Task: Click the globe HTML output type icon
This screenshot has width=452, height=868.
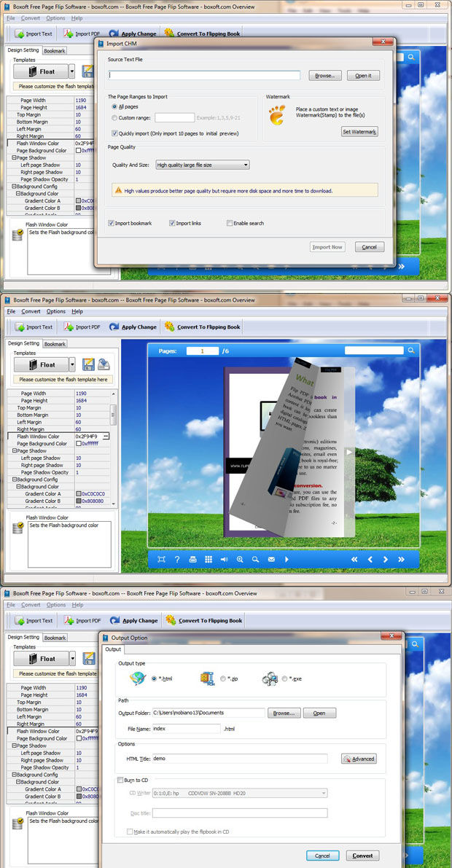Action: click(x=137, y=678)
